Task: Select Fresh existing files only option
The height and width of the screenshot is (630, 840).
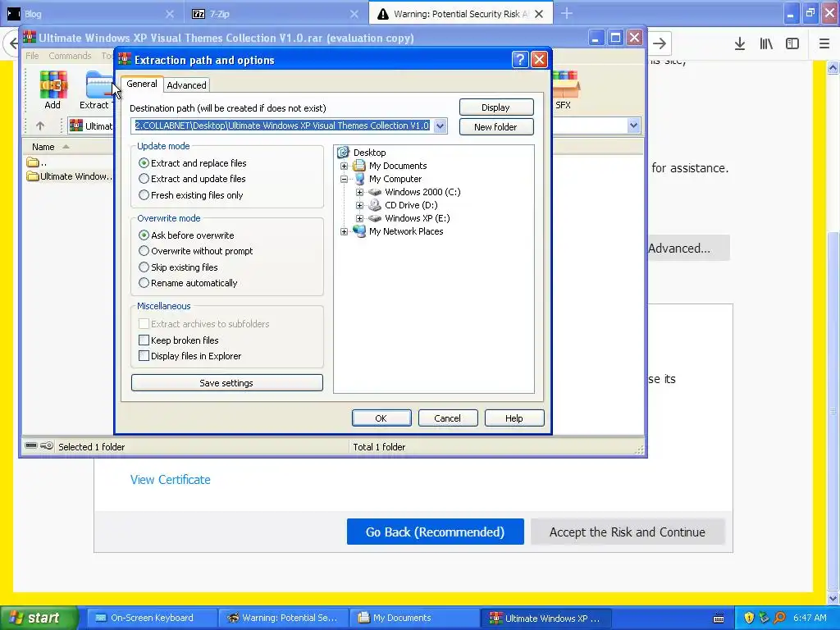Action: click(190, 195)
